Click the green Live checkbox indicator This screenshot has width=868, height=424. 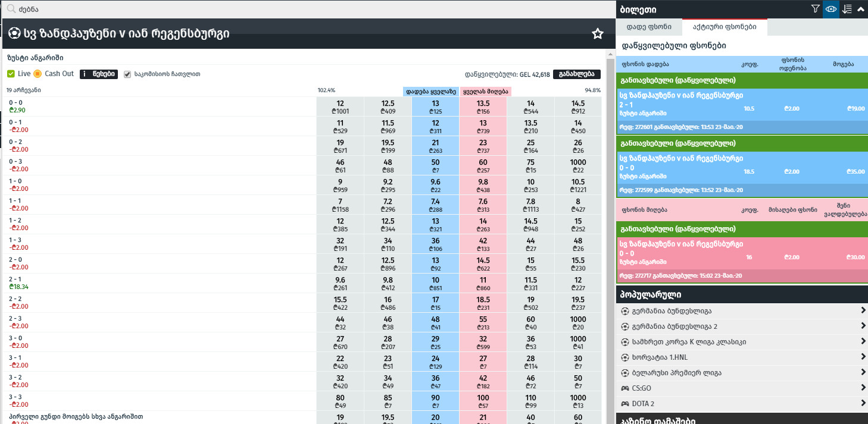point(11,74)
